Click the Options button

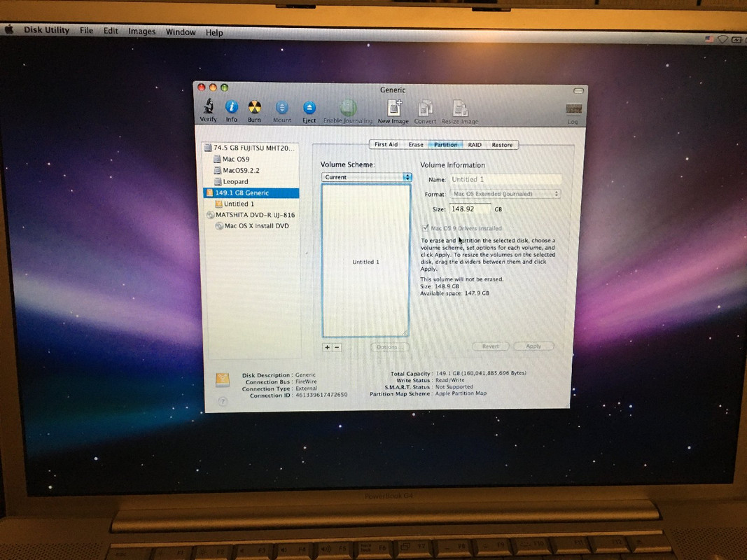coord(389,346)
